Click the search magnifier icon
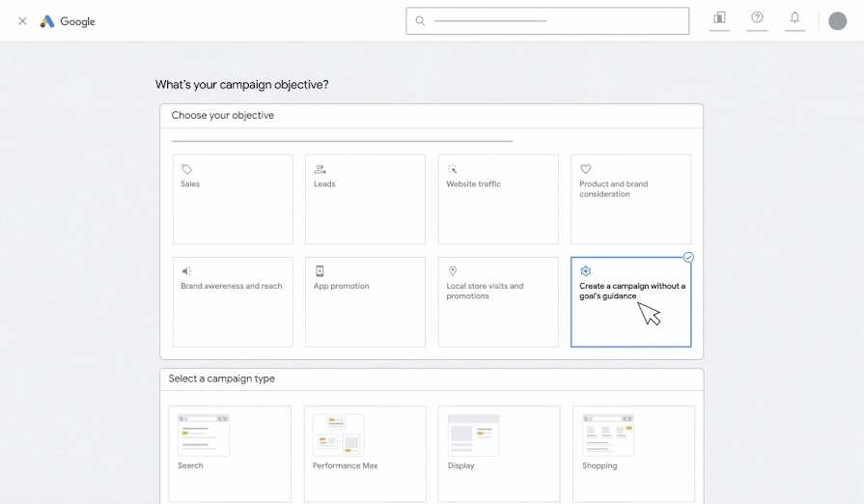Screen dimensions: 864x504 point(420,21)
